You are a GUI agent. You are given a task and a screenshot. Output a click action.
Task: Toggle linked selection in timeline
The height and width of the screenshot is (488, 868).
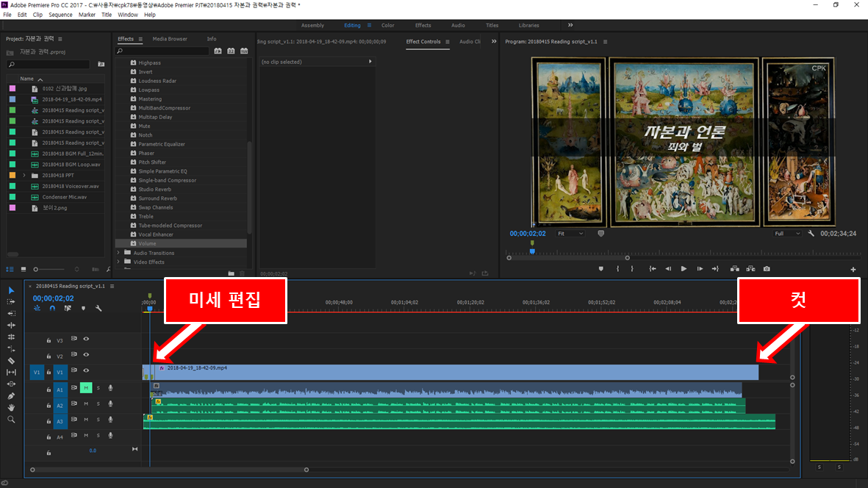click(x=68, y=308)
